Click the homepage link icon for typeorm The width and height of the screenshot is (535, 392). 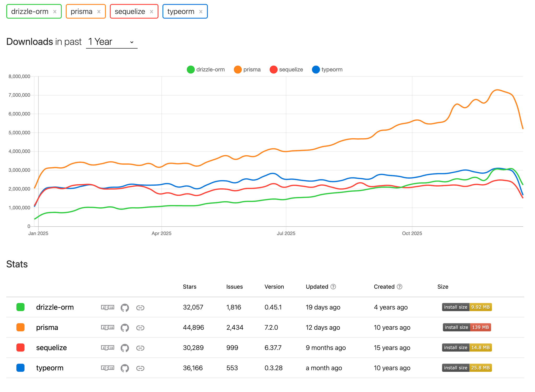pyautogui.click(x=141, y=368)
